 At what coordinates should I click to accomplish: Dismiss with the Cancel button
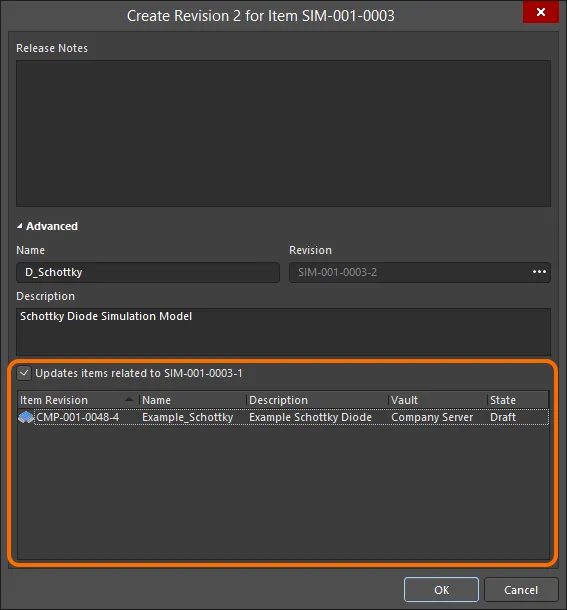point(521,590)
